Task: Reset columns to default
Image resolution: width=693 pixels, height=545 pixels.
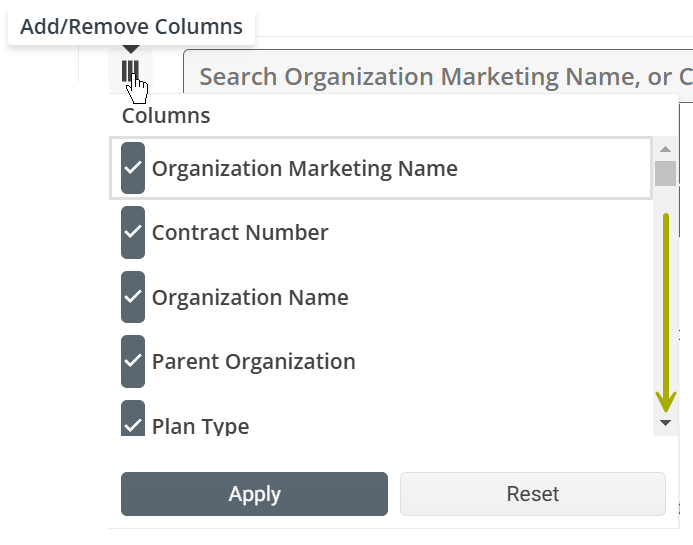Action: 533,494
